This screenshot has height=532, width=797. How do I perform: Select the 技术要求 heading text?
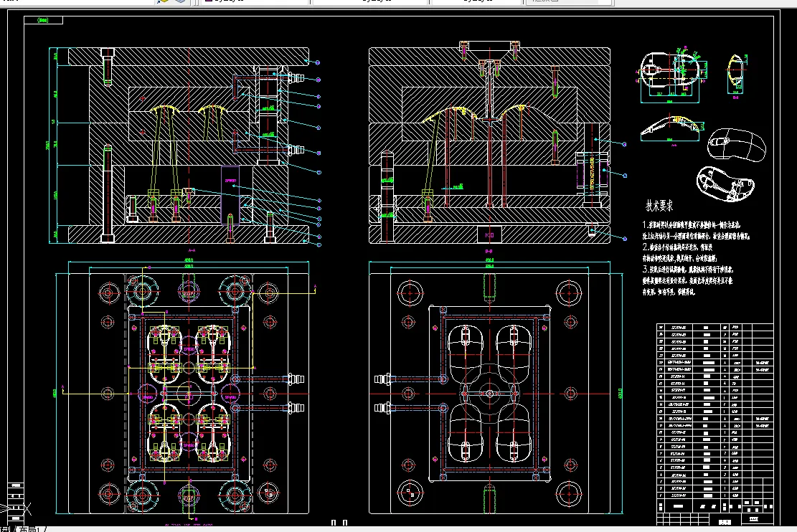[659, 206]
